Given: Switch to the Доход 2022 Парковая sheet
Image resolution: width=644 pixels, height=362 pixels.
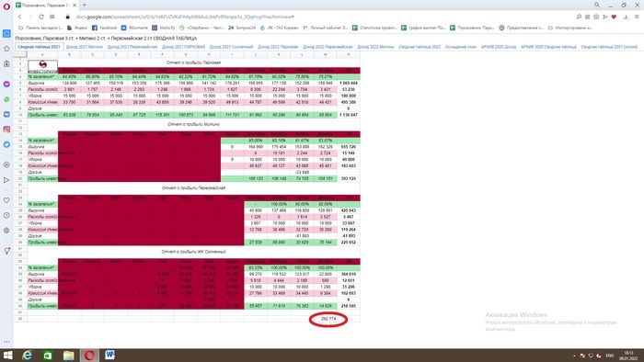Looking at the screenshot, I should click(278, 47).
